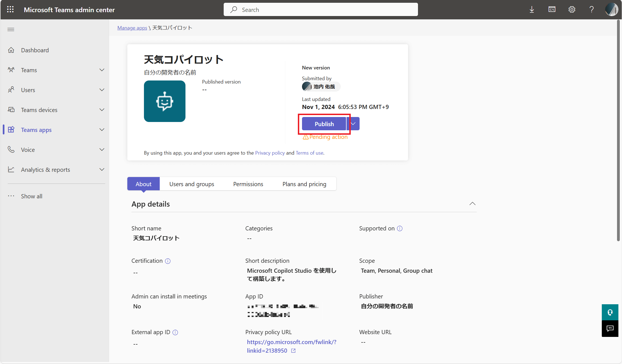The width and height of the screenshot is (622, 364).
Task: Expand the Analytics & reports chevron
Action: tap(102, 170)
